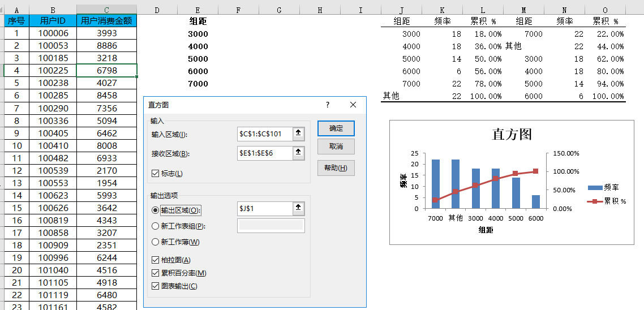Click the 其他 cell in column M

(x=524, y=46)
